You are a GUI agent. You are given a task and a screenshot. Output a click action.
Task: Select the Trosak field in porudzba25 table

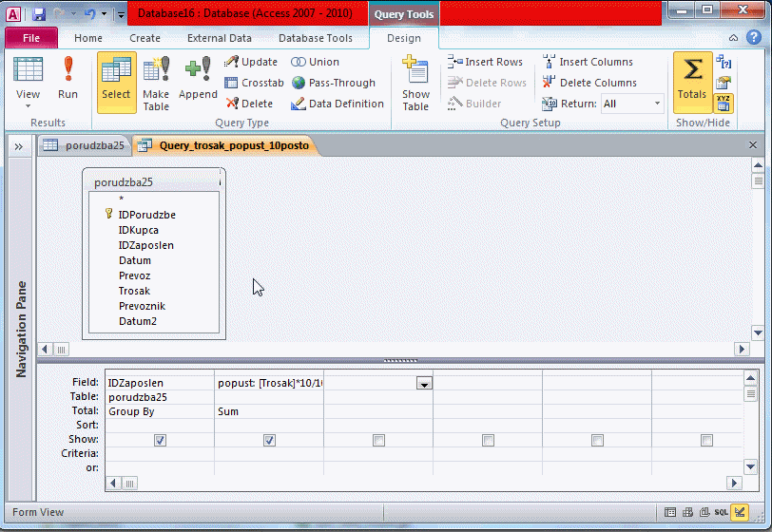[134, 291]
